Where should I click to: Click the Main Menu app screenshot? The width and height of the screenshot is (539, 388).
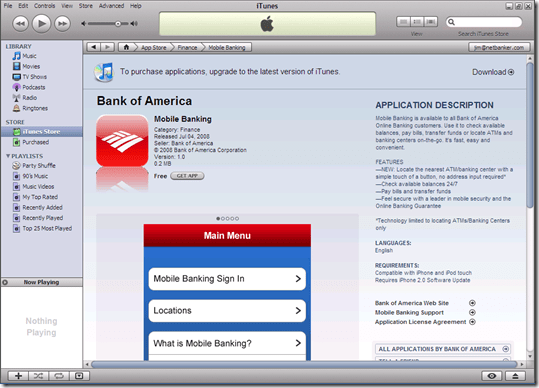click(x=227, y=292)
